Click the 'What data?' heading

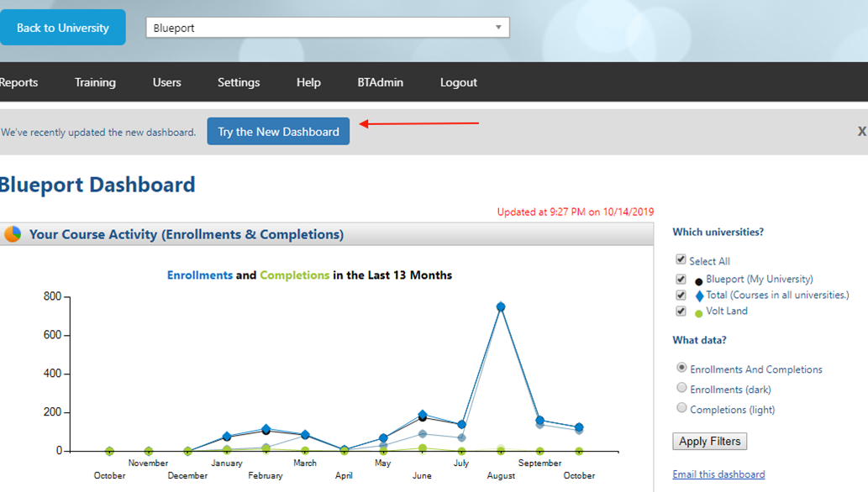pyautogui.click(x=699, y=340)
